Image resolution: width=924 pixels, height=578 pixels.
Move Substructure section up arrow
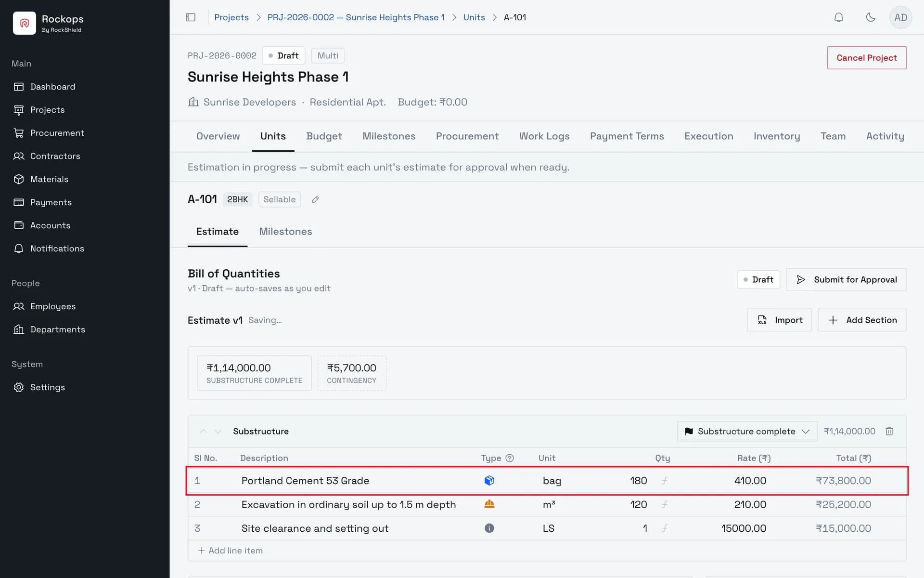204,431
